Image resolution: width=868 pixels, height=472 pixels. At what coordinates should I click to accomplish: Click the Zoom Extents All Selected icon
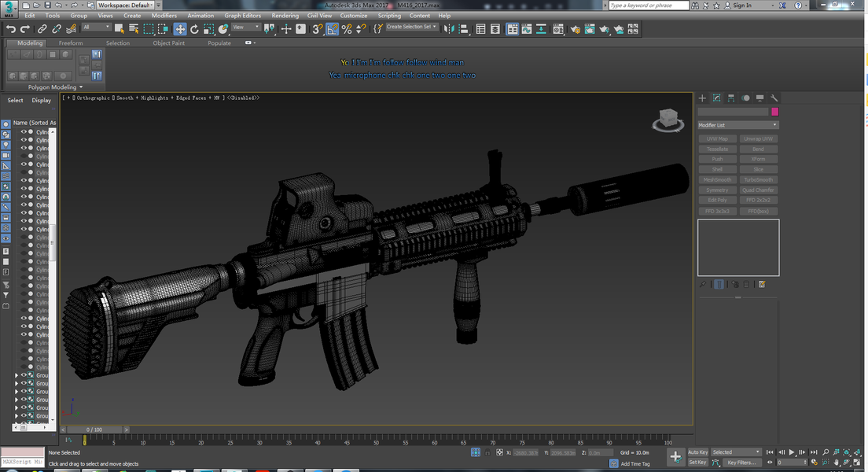857,452
